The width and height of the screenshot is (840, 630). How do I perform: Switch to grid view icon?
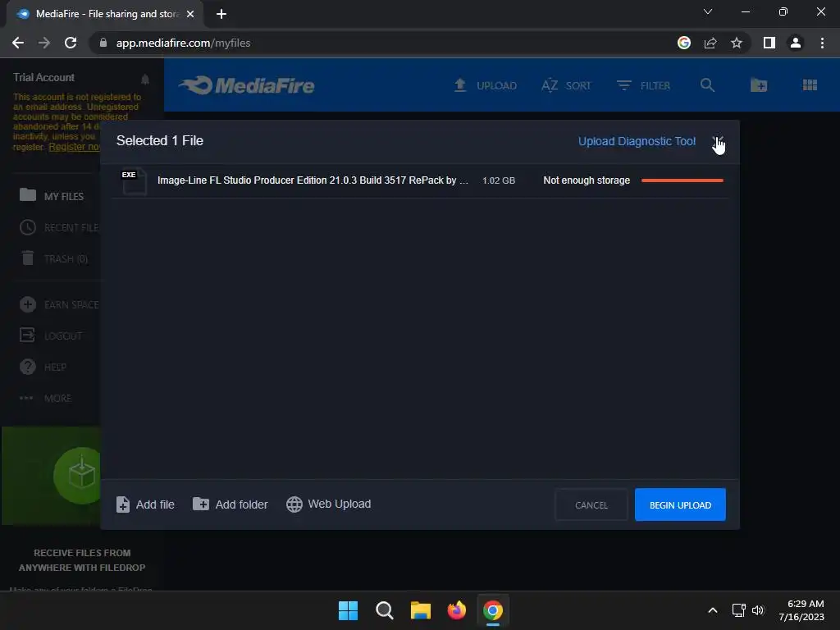coord(810,85)
